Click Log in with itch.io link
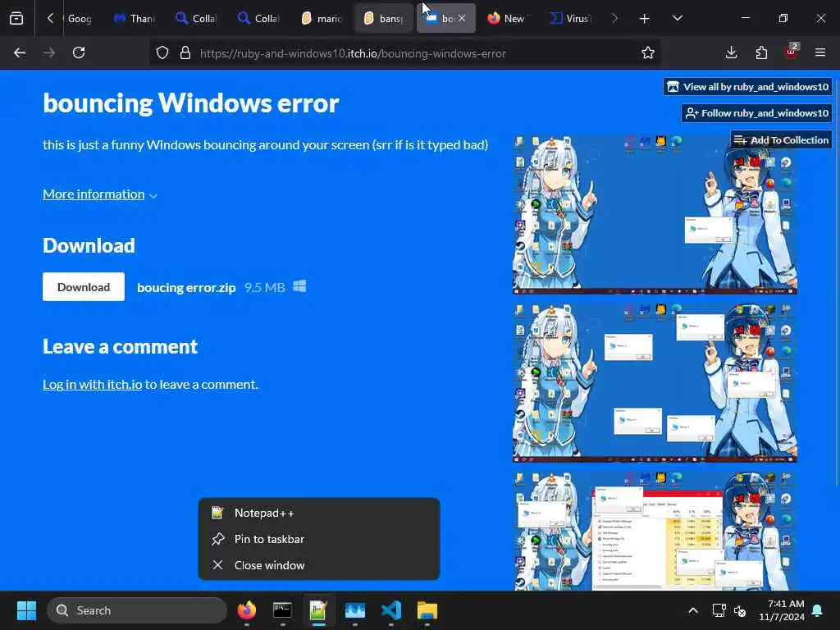 click(93, 384)
